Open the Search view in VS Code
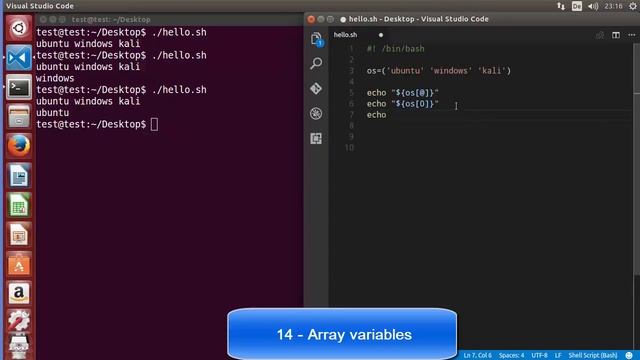This screenshot has width=640, height=360. pyautogui.click(x=316, y=63)
